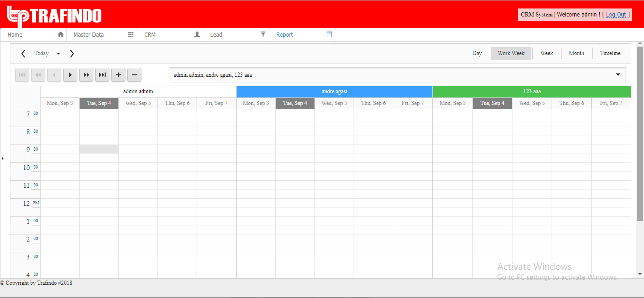
Task: Click the next week arrow
Action: tap(72, 54)
